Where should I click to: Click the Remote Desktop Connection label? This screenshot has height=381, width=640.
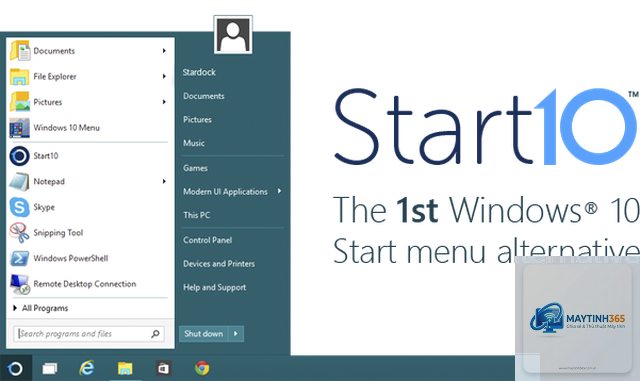coord(84,284)
